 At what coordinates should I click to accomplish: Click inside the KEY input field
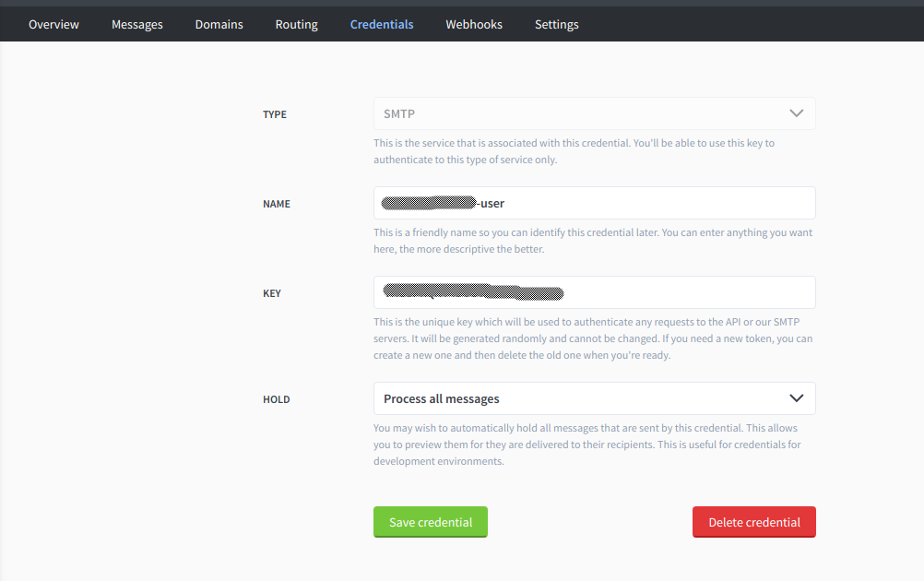(594, 291)
